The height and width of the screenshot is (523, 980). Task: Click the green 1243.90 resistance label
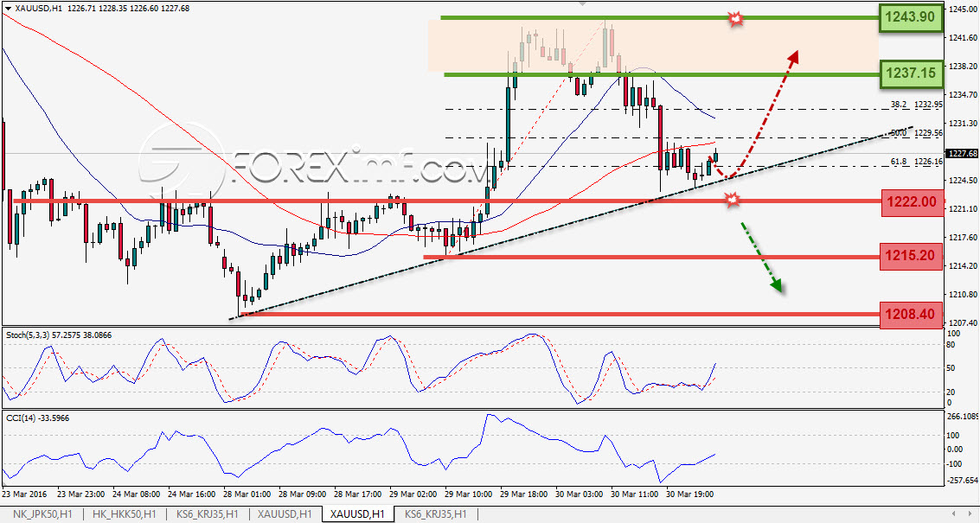911,17
